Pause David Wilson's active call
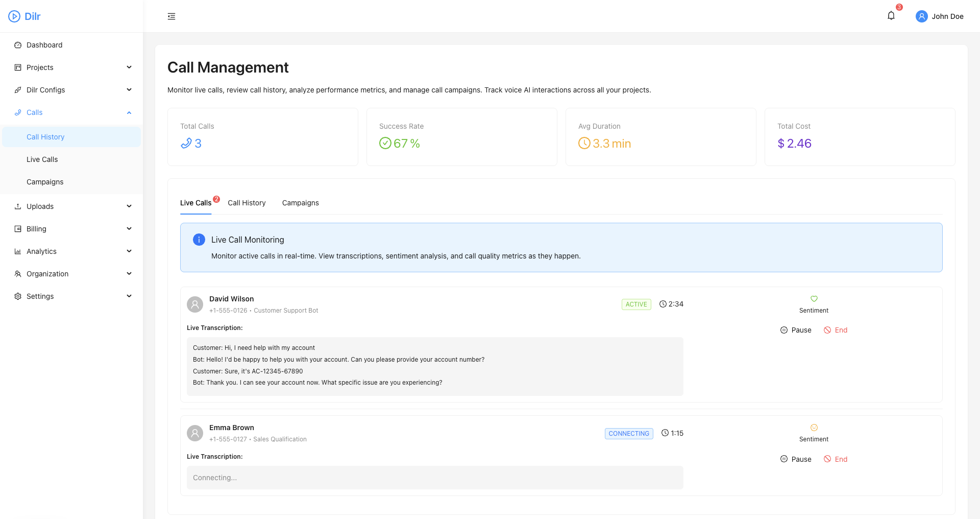This screenshot has height=519, width=980. tap(795, 330)
